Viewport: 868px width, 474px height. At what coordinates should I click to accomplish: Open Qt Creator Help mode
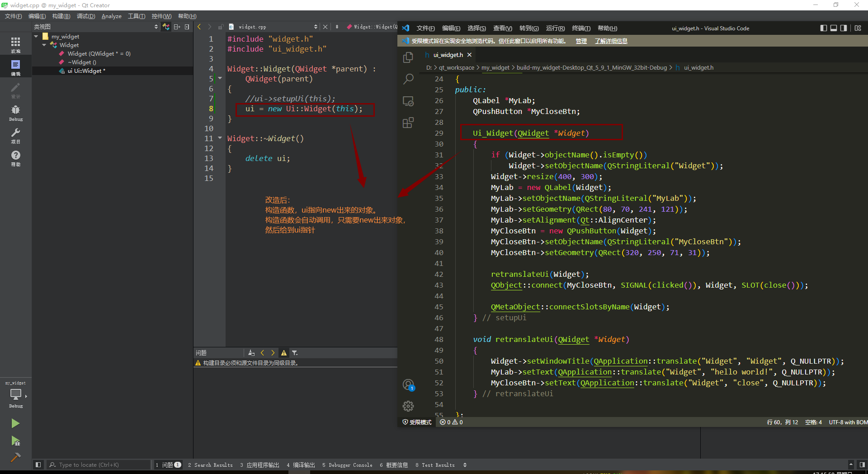(x=15, y=158)
